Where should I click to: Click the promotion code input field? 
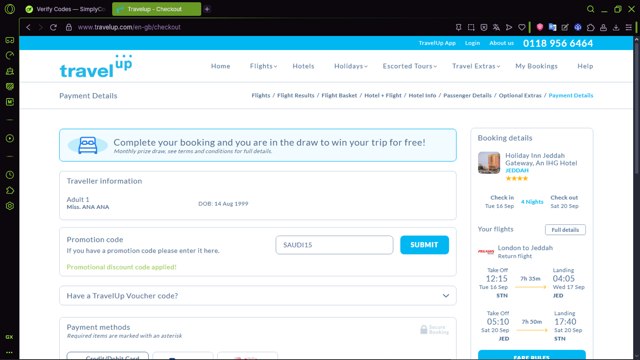[x=334, y=245]
